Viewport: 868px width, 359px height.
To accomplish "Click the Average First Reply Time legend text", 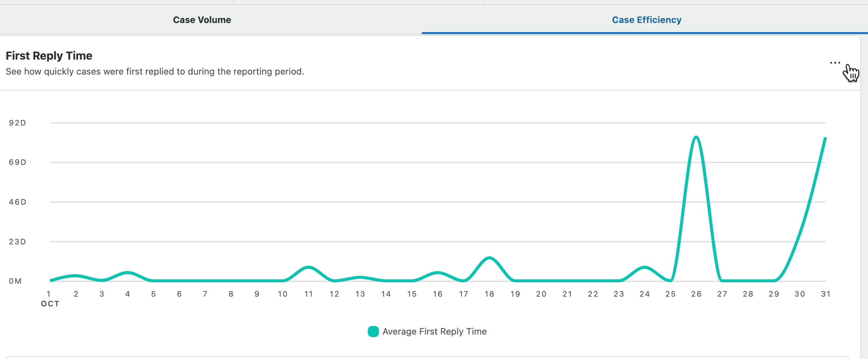I will click(434, 331).
